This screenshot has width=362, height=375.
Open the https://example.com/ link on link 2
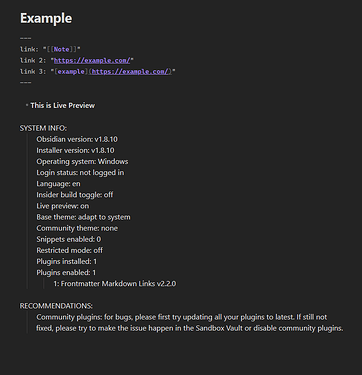92,60
